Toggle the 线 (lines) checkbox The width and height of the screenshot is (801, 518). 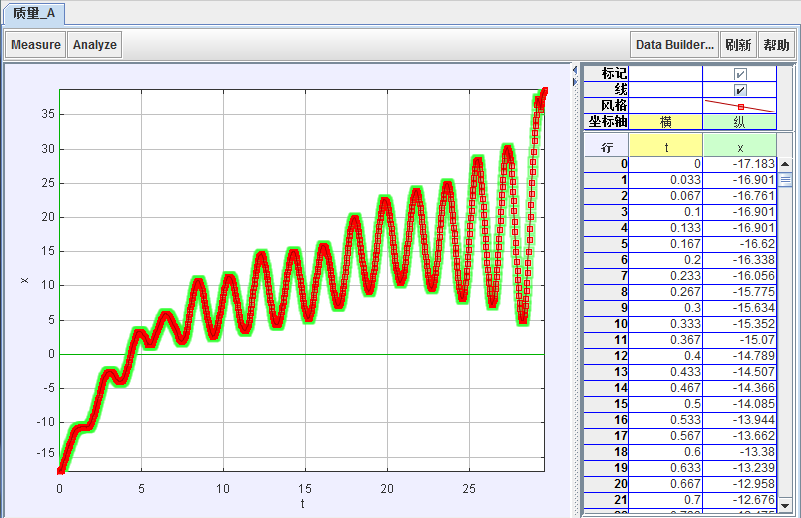(x=740, y=90)
